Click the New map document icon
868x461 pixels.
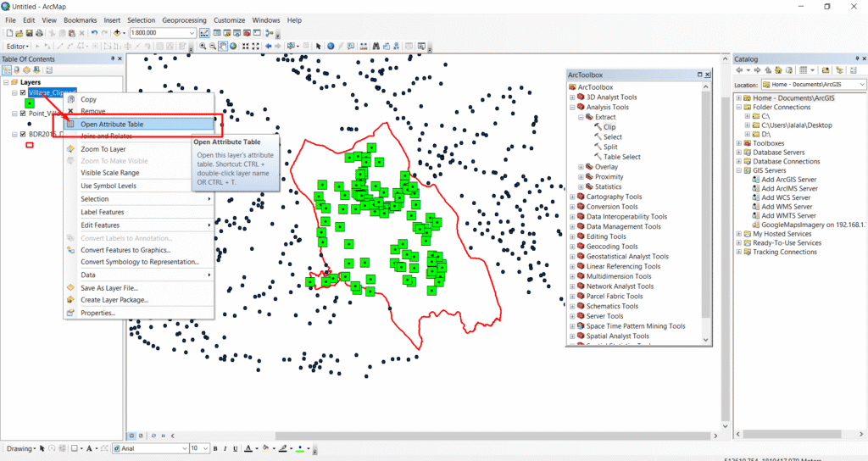point(9,33)
